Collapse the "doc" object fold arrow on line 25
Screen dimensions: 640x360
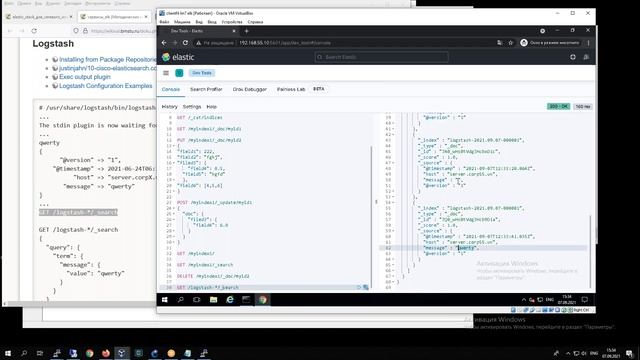[173, 214]
